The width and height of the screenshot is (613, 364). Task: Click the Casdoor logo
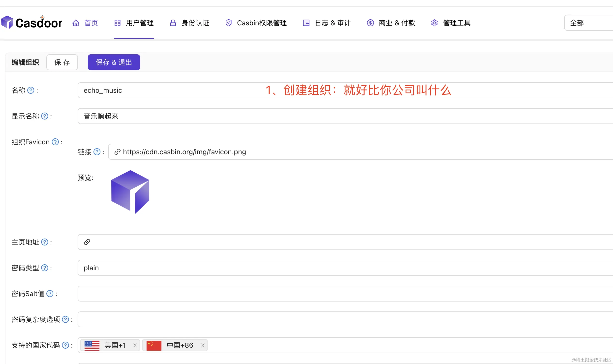tap(32, 22)
